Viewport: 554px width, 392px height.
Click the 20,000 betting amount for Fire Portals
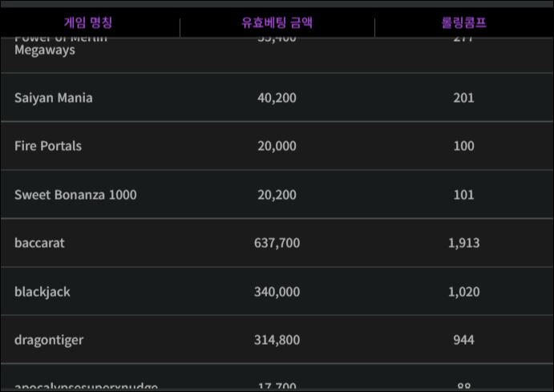point(277,146)
